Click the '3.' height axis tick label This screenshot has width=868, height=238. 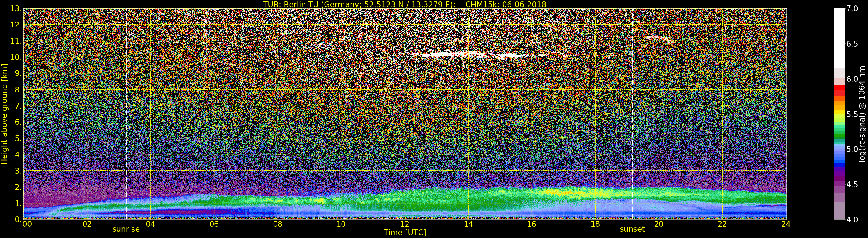[x=18, y=171]
